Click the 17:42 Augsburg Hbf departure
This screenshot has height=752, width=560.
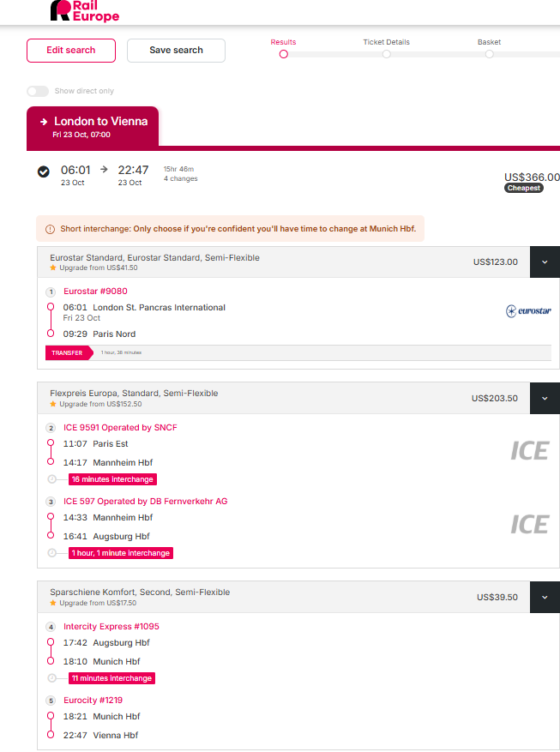coord(106,642)
